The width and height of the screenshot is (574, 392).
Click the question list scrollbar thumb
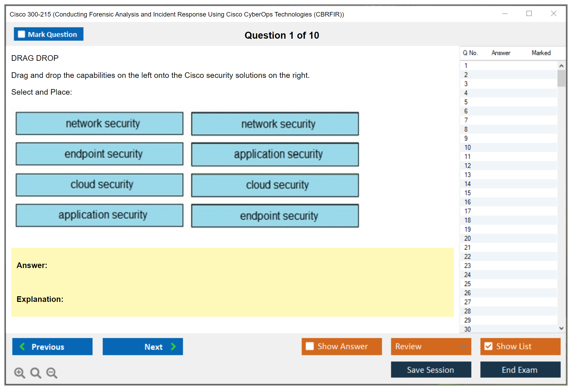[561, 78]
